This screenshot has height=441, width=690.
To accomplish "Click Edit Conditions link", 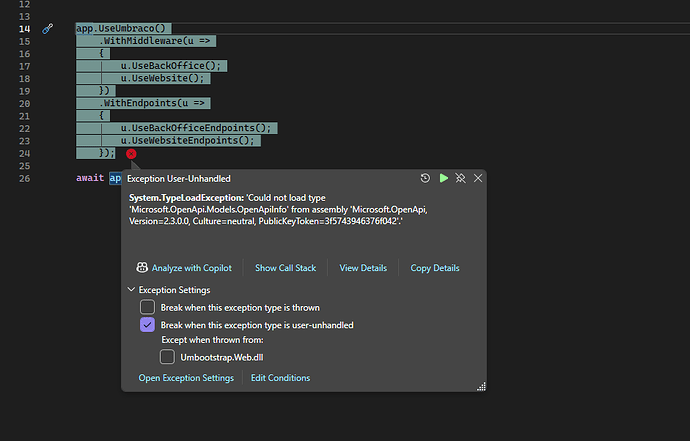I will click(280, 378).
